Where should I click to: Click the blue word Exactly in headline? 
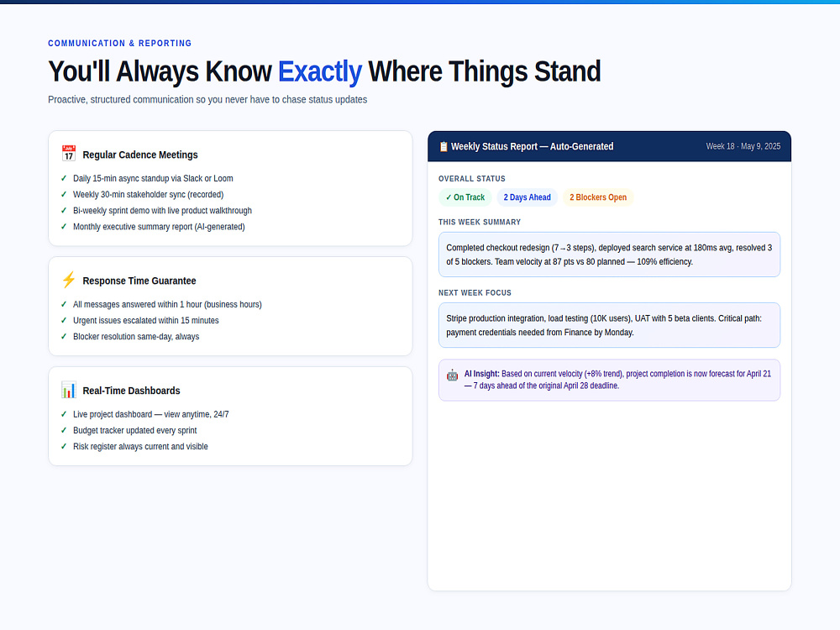pos(320,71)
